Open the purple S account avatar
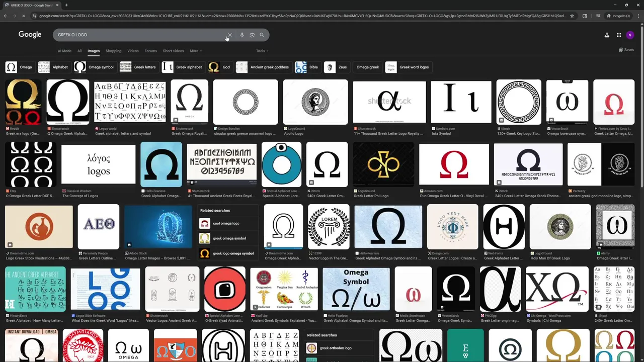This screenshot has width=644, height=362. click(630, 35)
